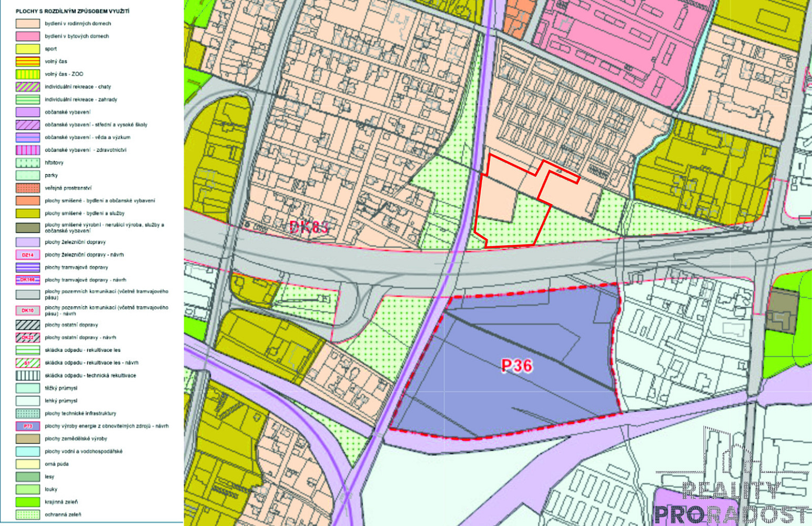Select the 'hřbitovy' legend swatch
Viewport: 812px width, 526px height.
[x=27, y=163]
